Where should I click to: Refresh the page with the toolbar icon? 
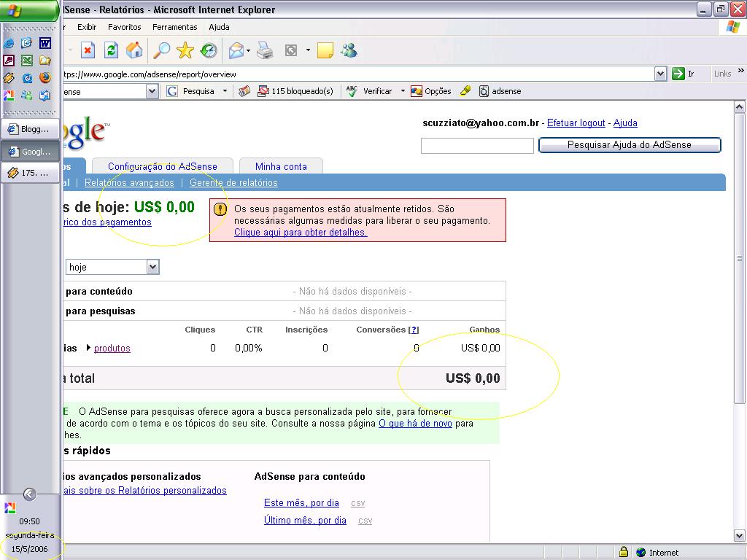pyautogui.click(x=111, y=50)
